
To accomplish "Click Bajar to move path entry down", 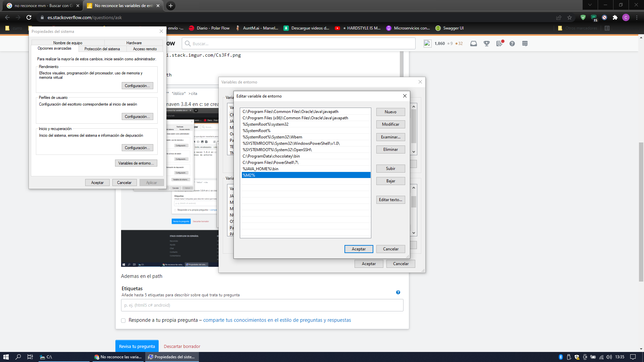I will 390,181.
